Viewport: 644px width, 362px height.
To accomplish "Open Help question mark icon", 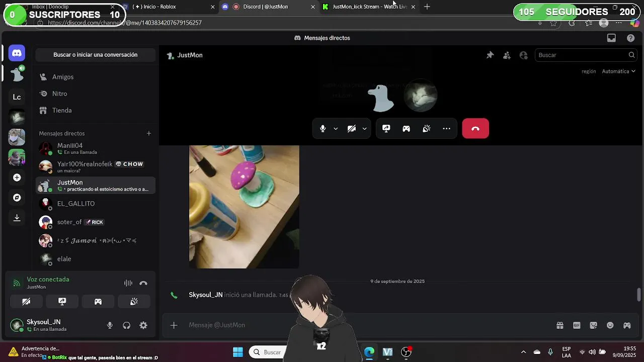I will pyautogui.click(x=630, y=38).
